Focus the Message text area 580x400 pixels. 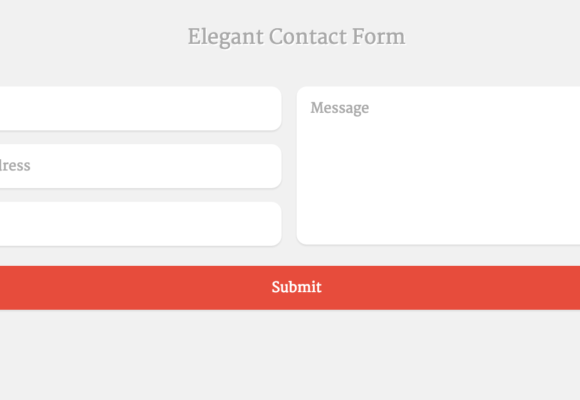[438, 165]
